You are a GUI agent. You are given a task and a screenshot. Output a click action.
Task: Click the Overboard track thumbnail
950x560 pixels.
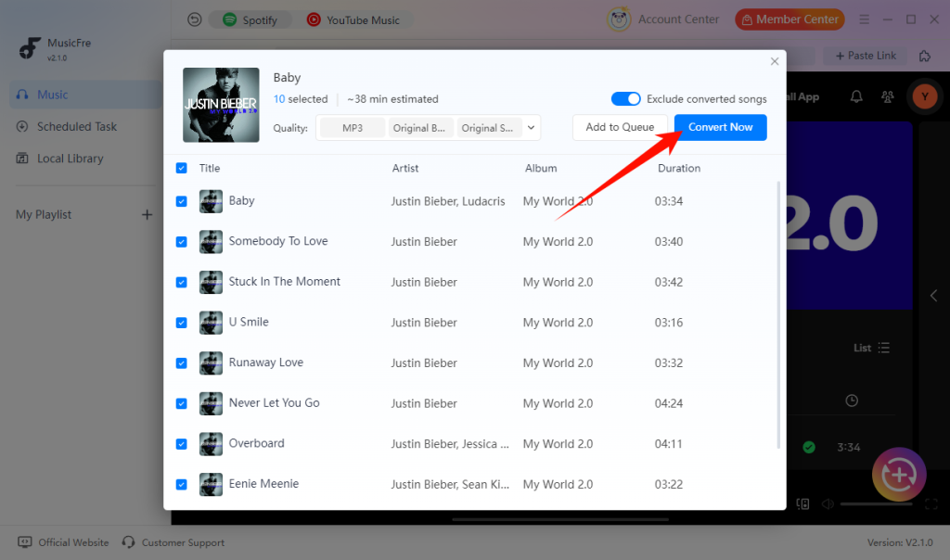[211, 444]
